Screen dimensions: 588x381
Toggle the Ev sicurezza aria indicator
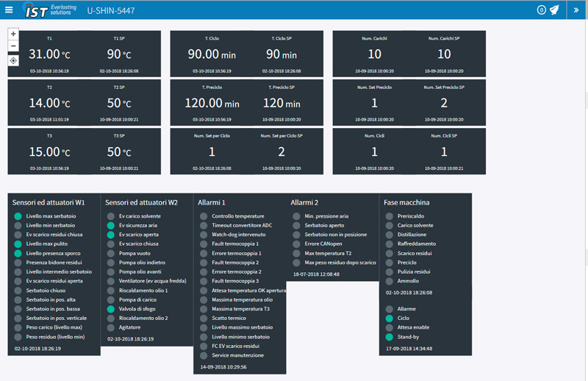click(111, 226)
